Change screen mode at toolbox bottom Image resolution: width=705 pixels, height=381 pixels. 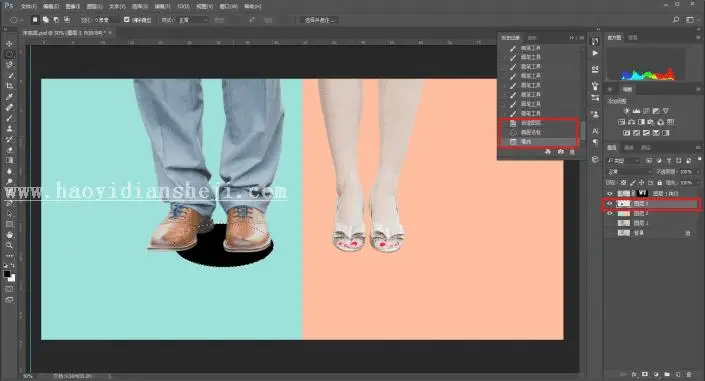pos(9,300)
